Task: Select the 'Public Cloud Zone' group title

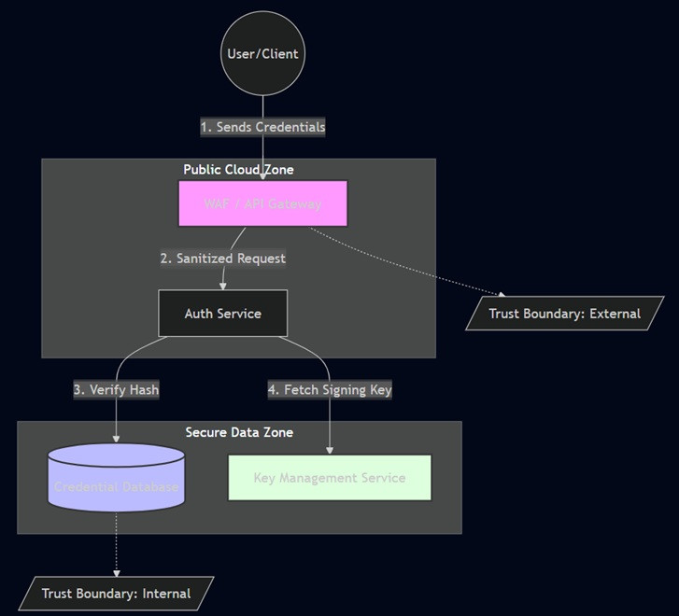Action: click(x=238, y=169)
